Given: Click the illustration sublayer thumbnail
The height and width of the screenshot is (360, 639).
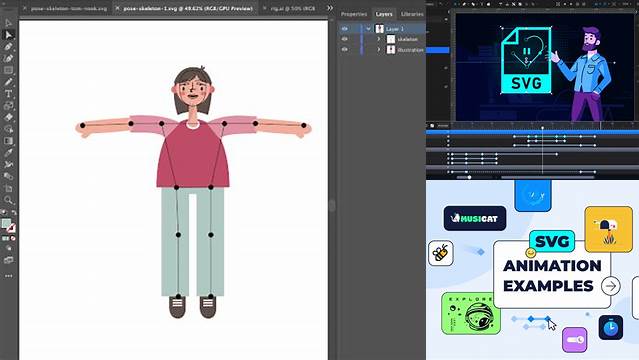Looking at the screenshot, I should (391, 50).
